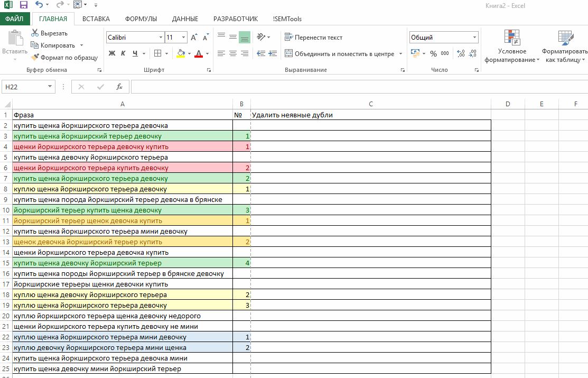Open the font size 11 dropdown

tap(183, 37)
